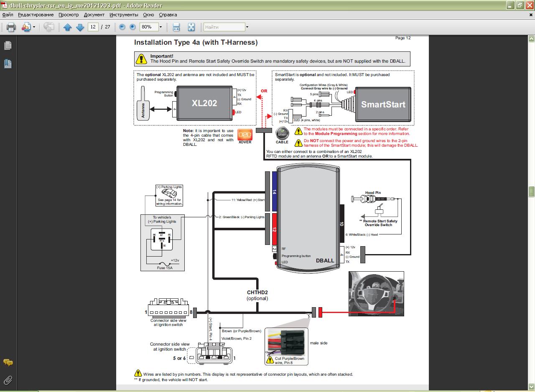Expand the Collaborate icon's dropdown arrow
Image resolution: width=535 pixels, height=392 pixels.
click(x=35, y=27)
